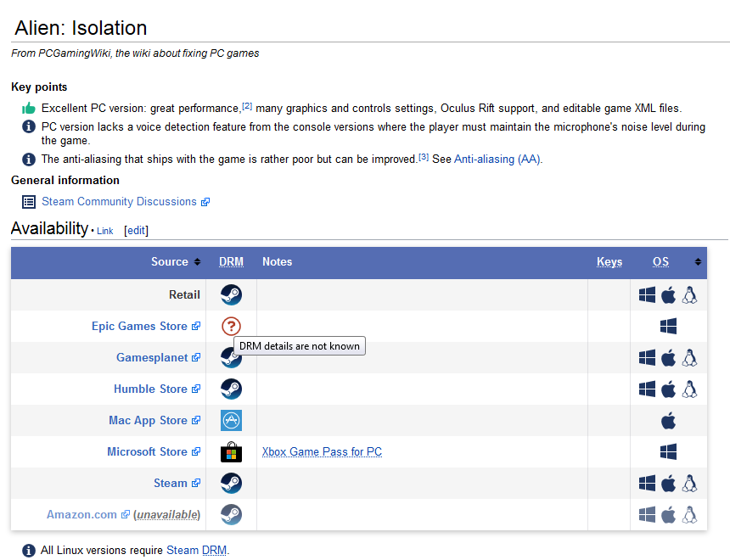Open the Steam link in Linux note
Screen dimensions: 730x560
182,551
